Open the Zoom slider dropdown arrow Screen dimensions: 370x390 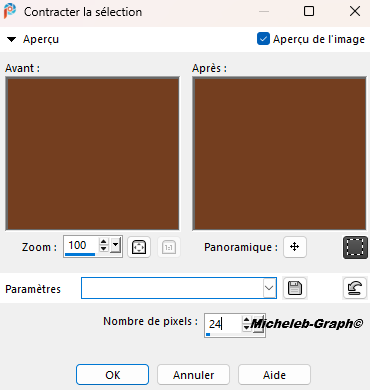115,246
